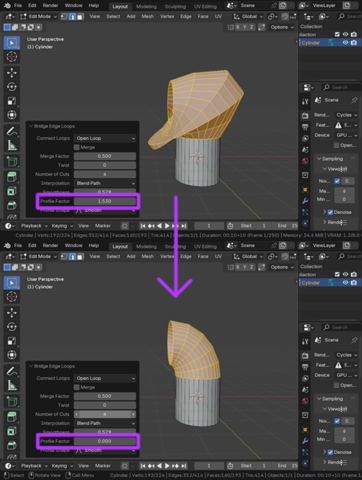Open Interpolation Blend Path dropdown in upper panel
Screen dimensions: 362x480
[105, 183]
